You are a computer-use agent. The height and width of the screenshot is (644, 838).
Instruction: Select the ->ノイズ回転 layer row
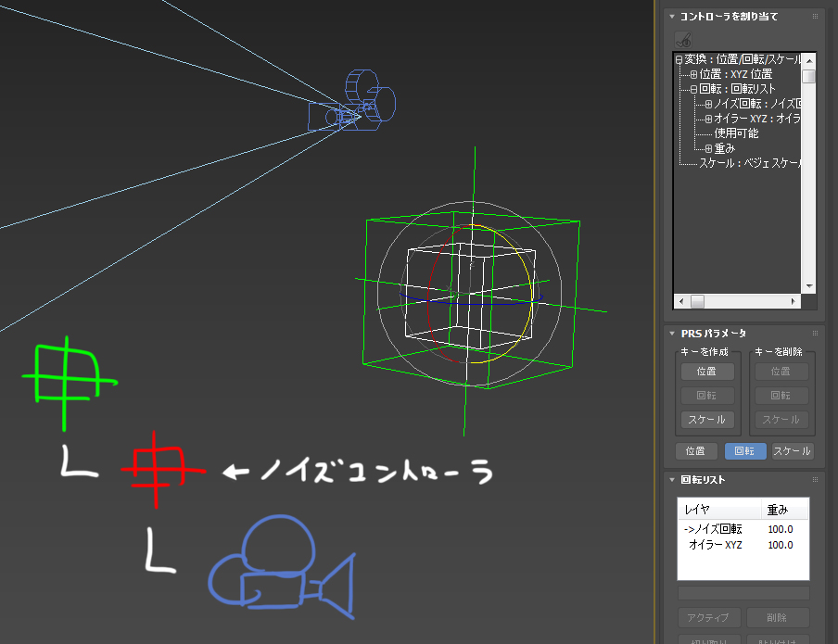(x=743, y=529)
